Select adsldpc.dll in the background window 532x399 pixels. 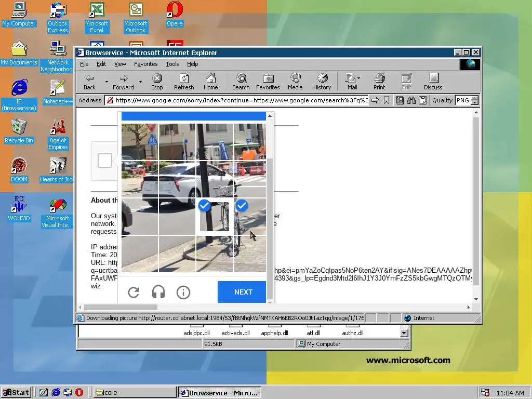coord(196,333)
